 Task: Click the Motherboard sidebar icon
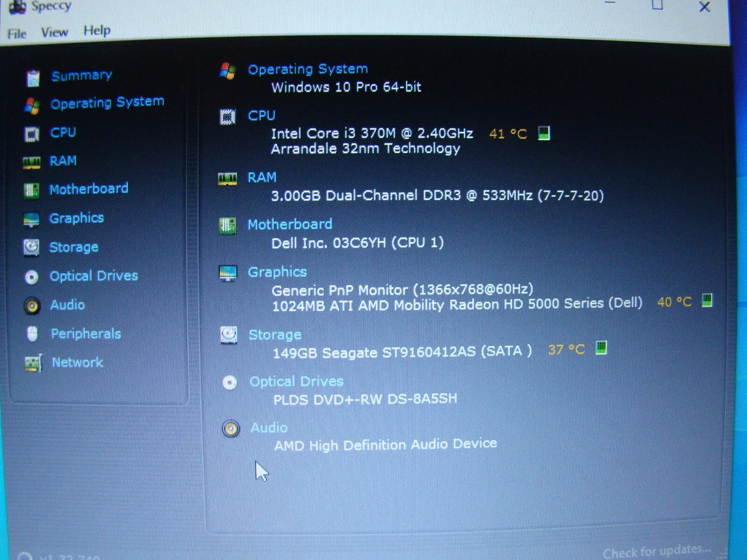tap(31, 190)
